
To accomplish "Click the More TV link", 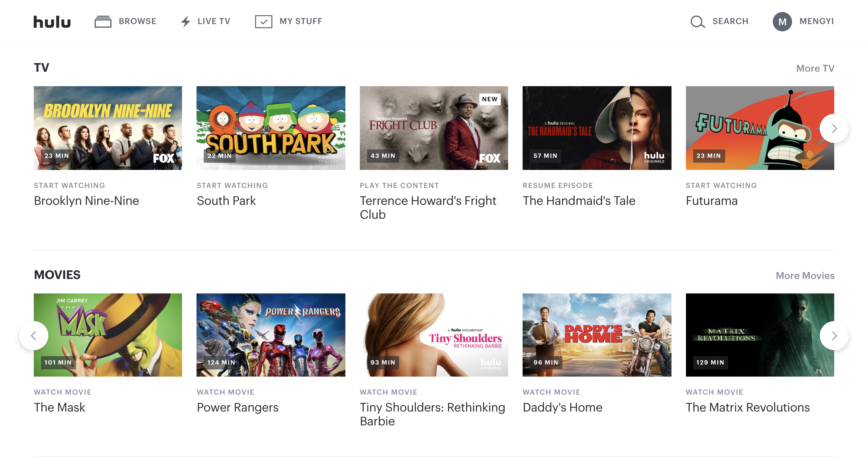I will click(815, 68).
